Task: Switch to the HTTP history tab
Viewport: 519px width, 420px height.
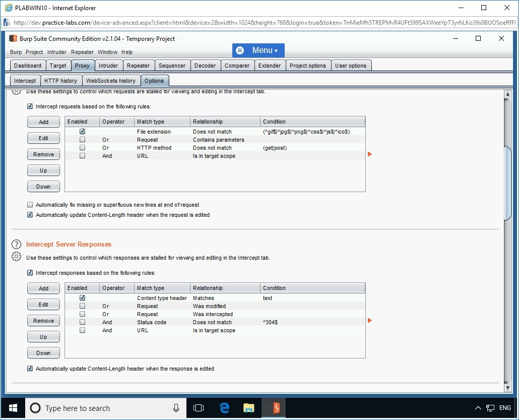Action: (x=60, y=80)
